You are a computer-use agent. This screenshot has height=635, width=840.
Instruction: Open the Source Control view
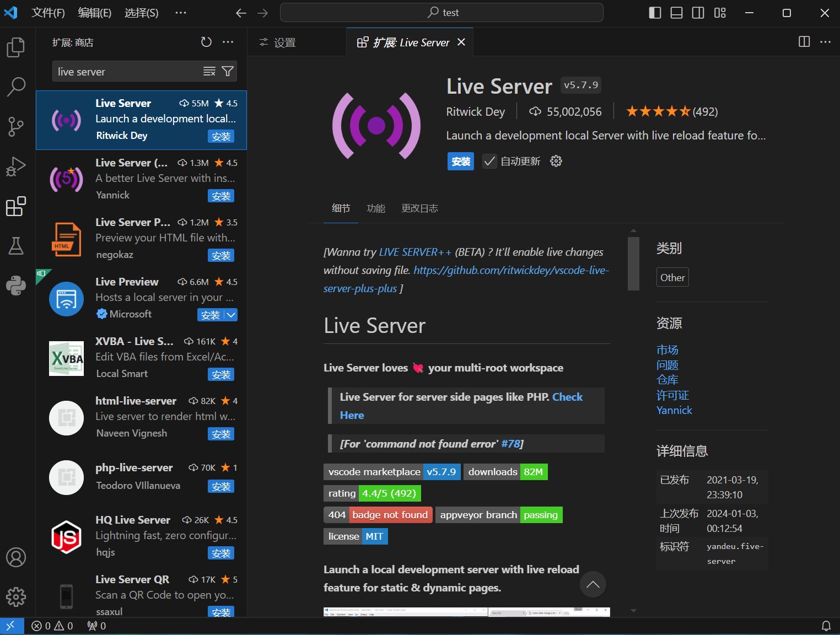pyautogui.click(x=16, y=127)
